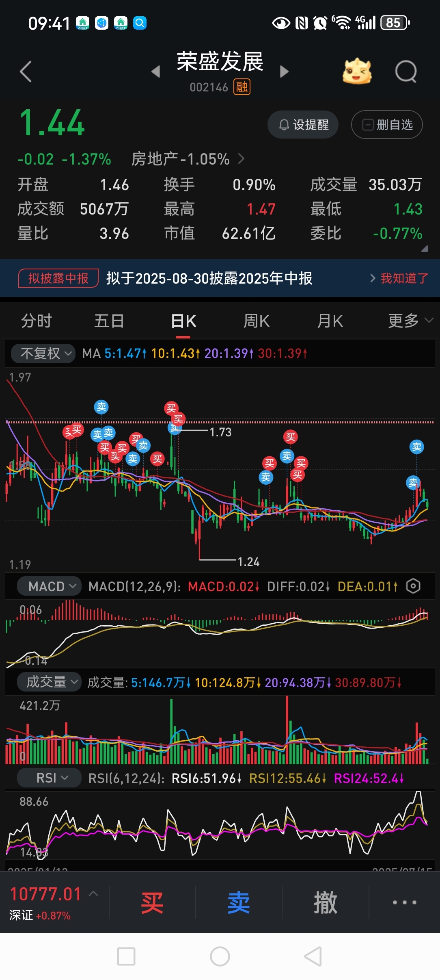Screen dimensions: 440x980
Task: Open MACD indicator settings hexagon icon
Action: click(413, 586)
